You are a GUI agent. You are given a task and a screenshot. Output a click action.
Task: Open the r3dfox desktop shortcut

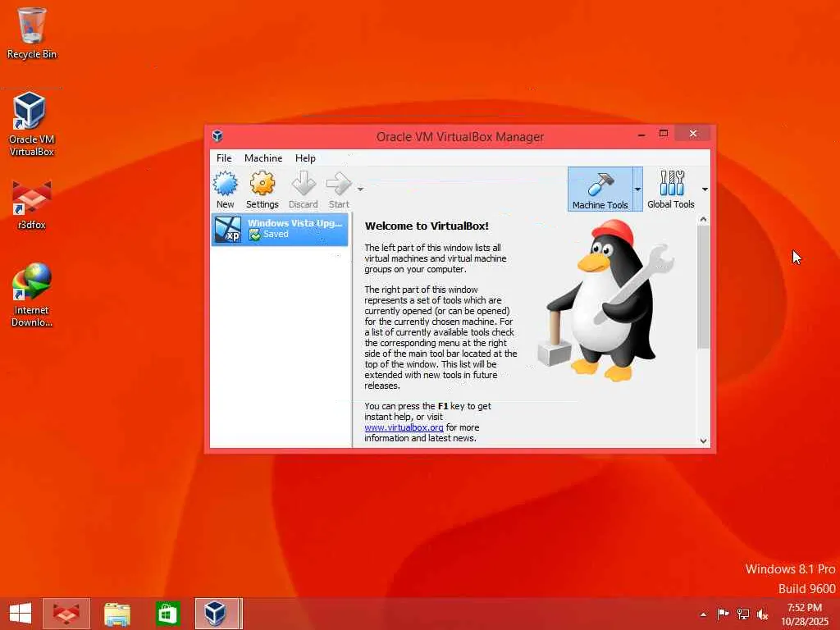[x=31, y=204]
